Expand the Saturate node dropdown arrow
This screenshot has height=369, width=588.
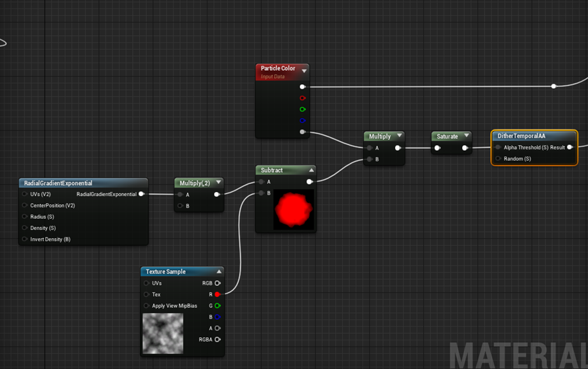click(x=467, y=135)
